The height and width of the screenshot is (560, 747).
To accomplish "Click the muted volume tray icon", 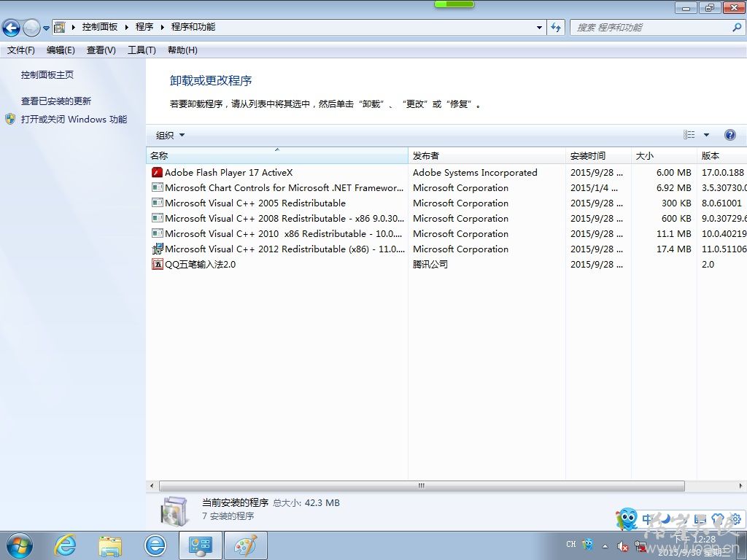I will pos(622,547).
